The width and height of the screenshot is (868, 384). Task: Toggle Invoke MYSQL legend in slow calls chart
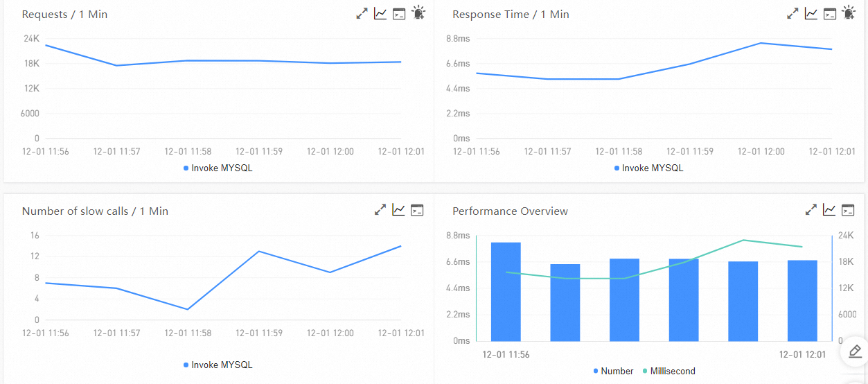coord(218,365)
